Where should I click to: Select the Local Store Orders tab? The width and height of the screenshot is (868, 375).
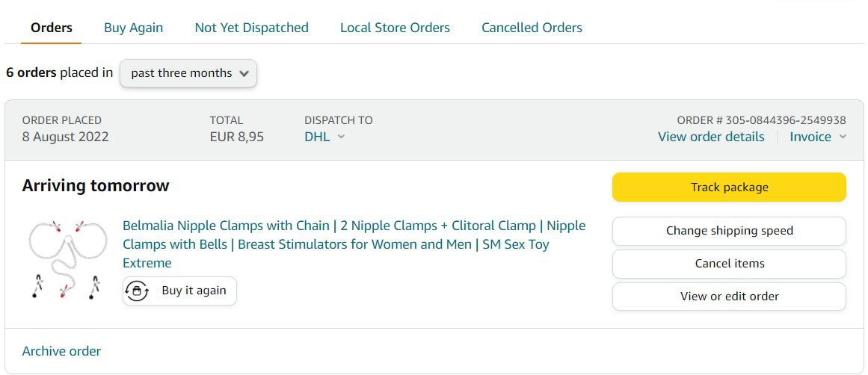(x=395, y=28)
